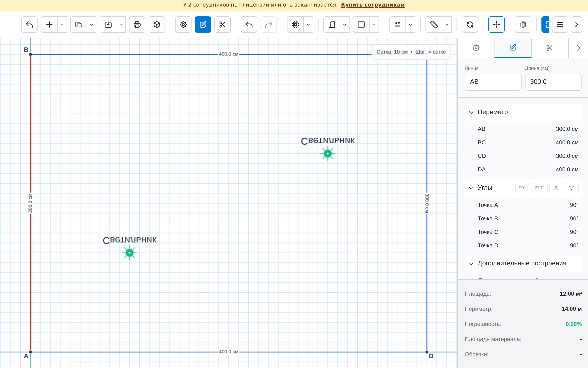Switch to the side panel gear tab
The width and height of the screenshot is (588, 368).
point(476,48)
